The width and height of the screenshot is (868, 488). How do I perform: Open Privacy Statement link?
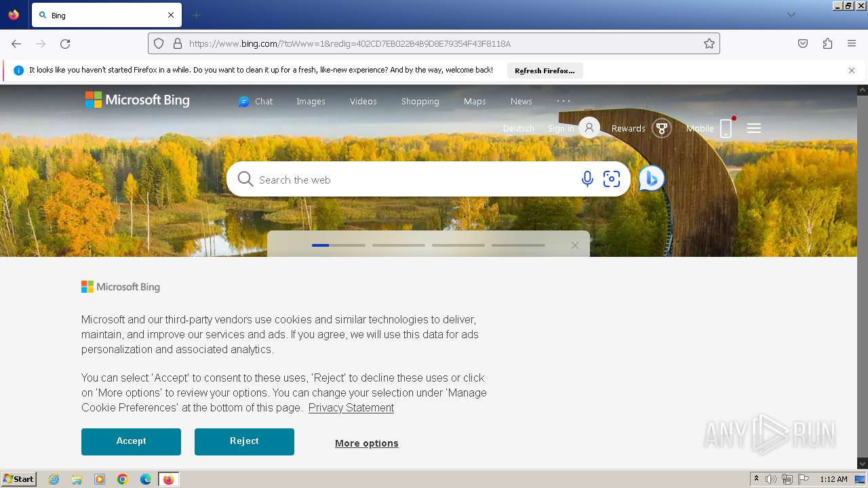point(351,407)
